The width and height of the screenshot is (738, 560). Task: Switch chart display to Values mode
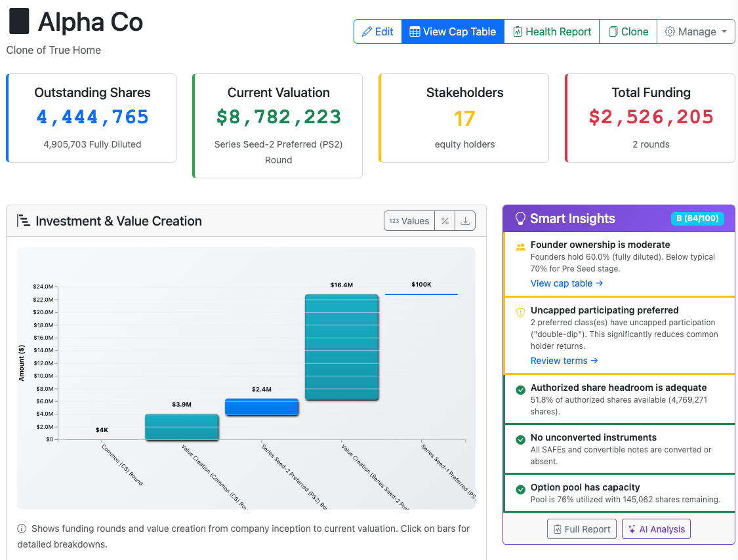409,220
